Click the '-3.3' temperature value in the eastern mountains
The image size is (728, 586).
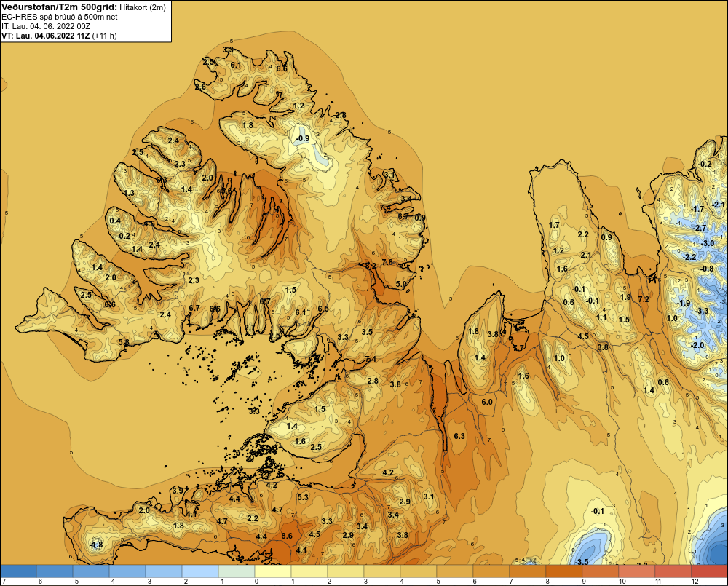pyautogui.click(x=702, y=311)
